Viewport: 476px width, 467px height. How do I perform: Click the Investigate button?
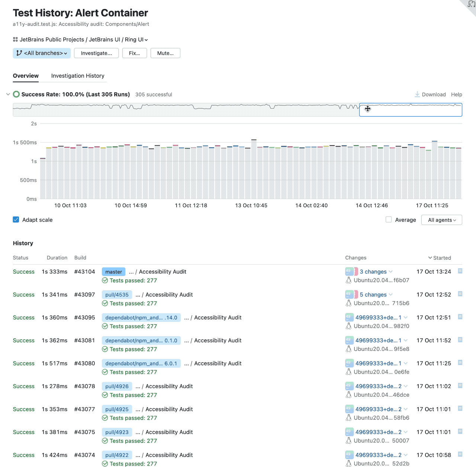[x=96, y=53]
